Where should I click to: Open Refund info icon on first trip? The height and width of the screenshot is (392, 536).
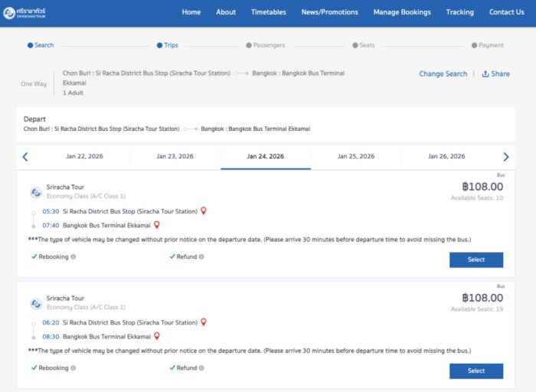click(x=201, y=256)
